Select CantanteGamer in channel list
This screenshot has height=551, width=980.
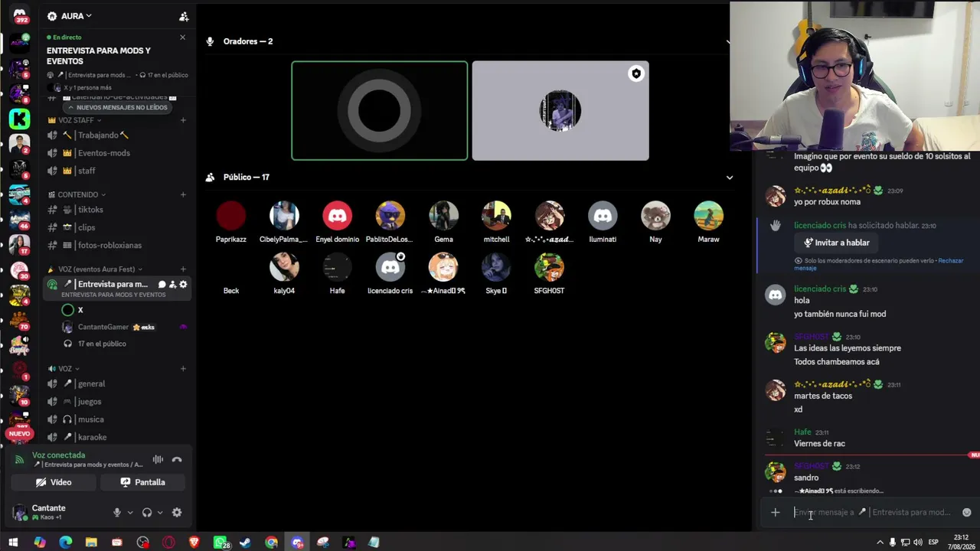pyautogui.click(x=103, y=327)
